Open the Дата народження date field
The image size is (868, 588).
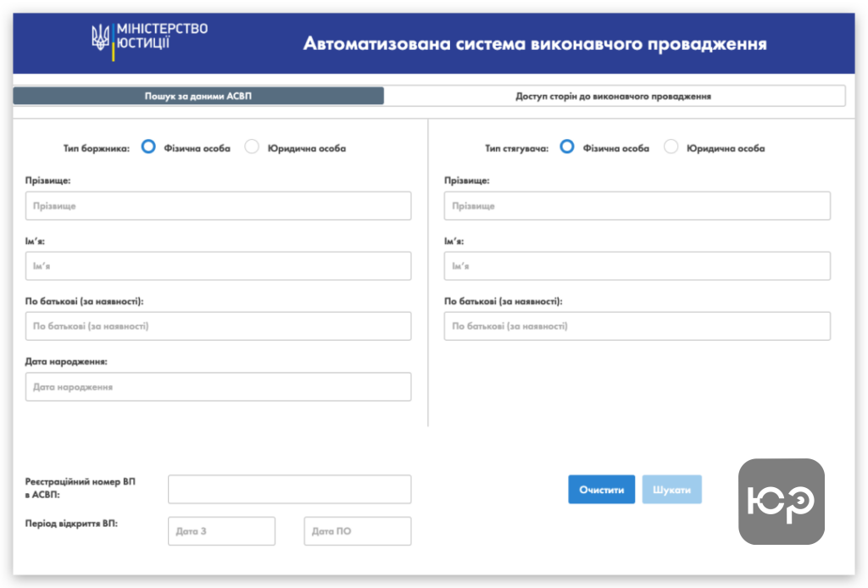218,386
